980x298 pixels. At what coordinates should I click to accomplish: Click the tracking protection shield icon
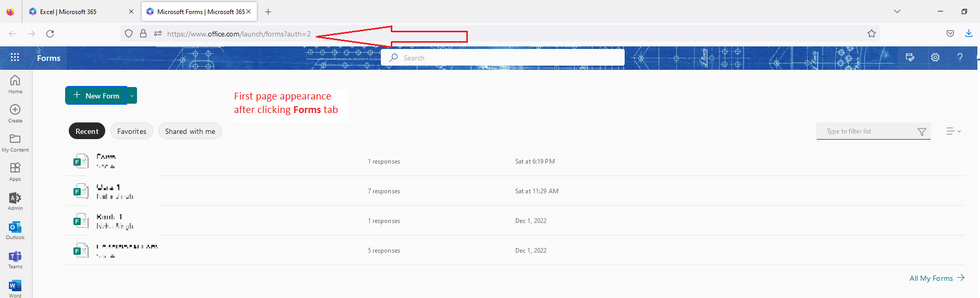(x=129, y=33)
